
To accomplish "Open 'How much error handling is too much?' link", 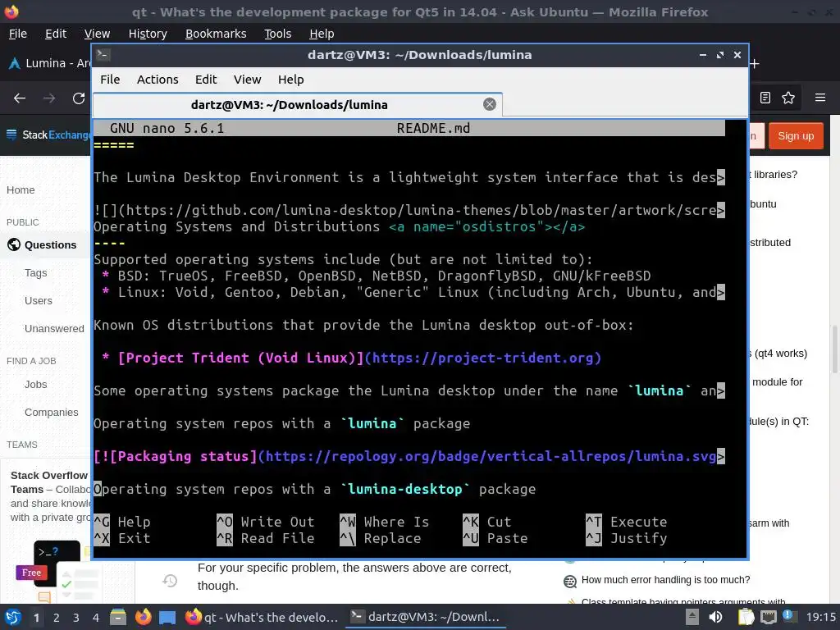I will coord(665,580).
